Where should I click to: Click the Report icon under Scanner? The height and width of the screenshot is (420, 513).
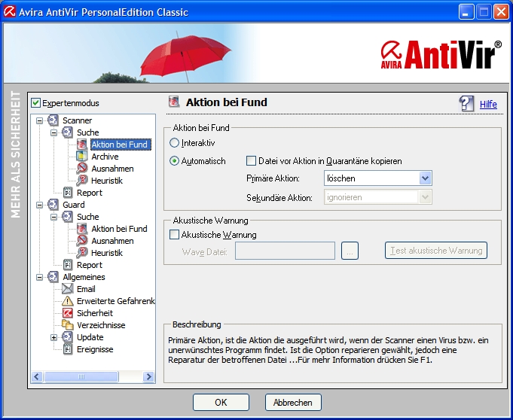67,193
